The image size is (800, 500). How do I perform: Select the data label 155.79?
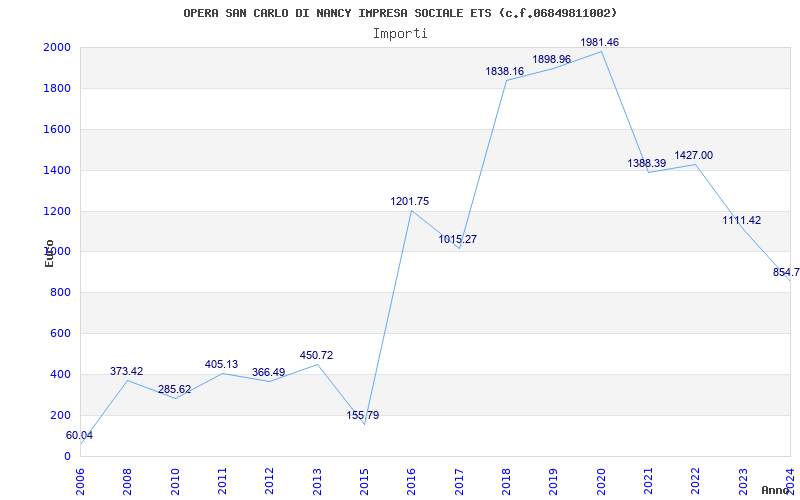coord(363,415)
